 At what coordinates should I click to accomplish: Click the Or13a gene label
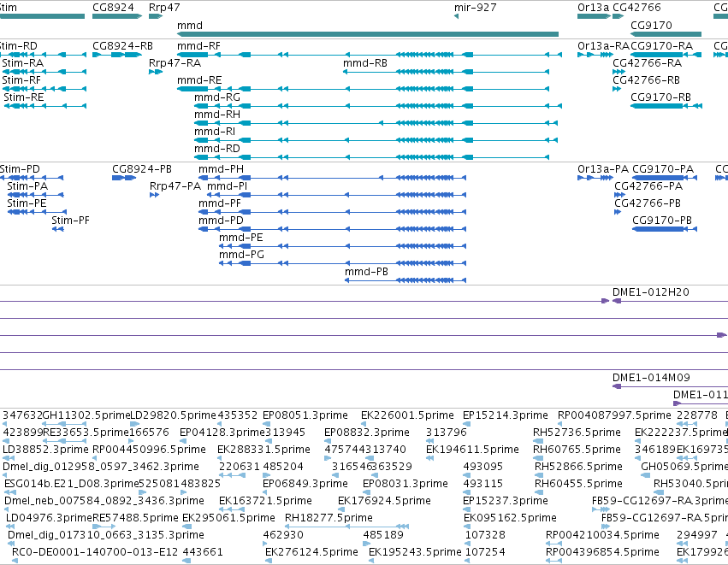pyautogui.click(x=593, y=8)
